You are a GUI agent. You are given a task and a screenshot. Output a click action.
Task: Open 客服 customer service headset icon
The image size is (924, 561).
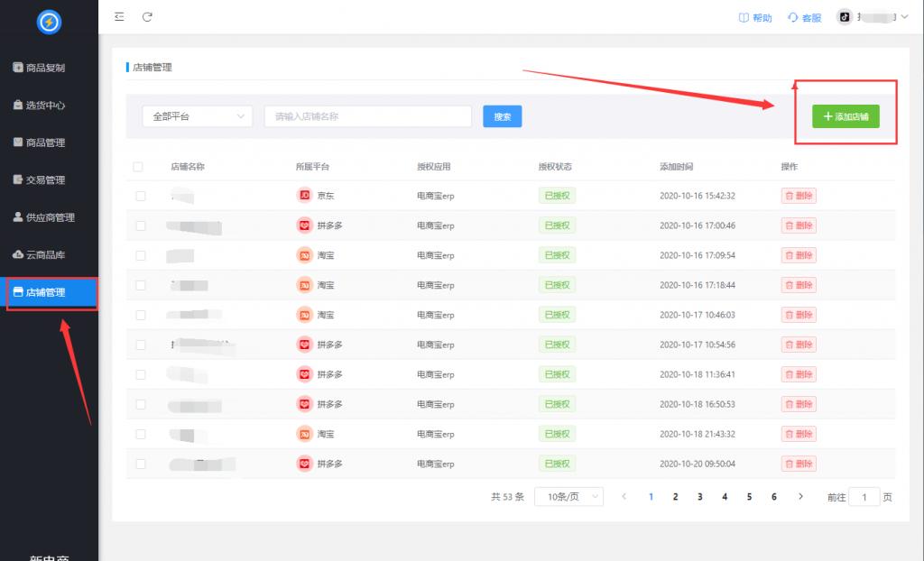tap(793, 18)
